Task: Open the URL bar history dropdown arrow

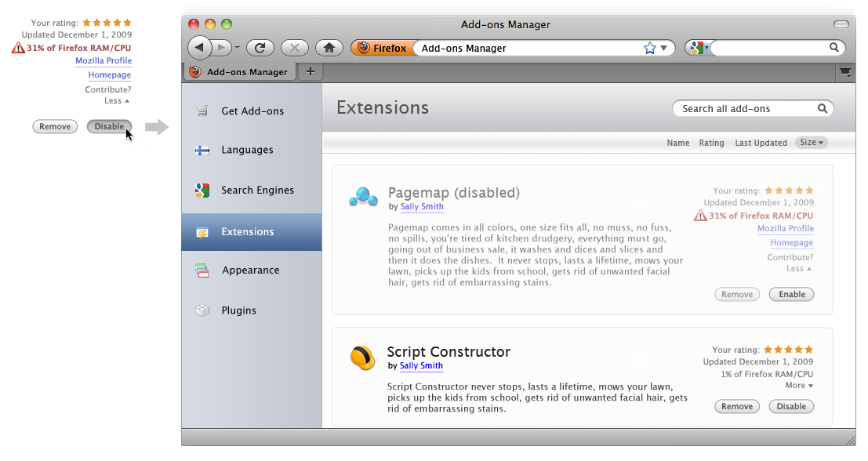Action: (663, 48)
